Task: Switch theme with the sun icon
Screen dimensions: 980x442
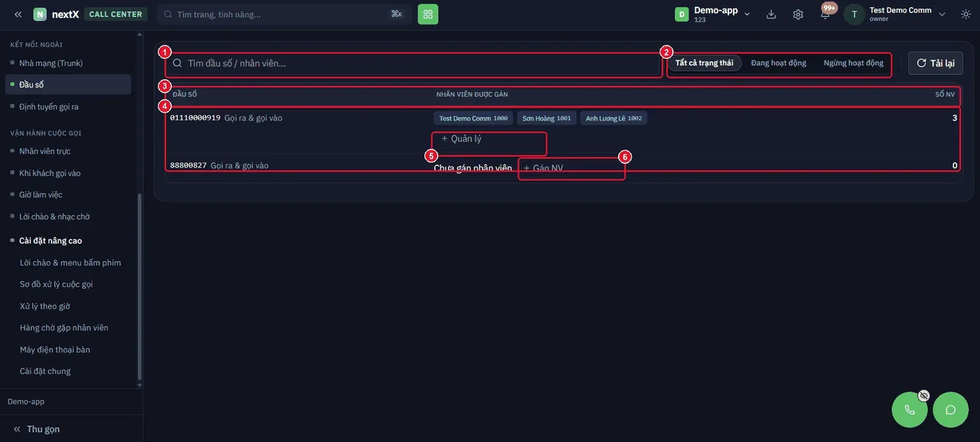Action: [966, 14]
